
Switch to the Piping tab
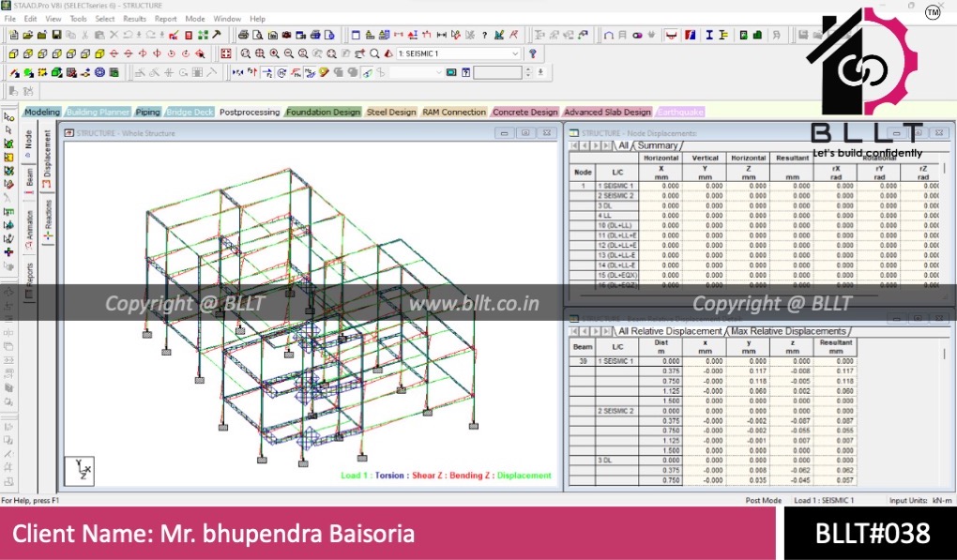pyautogui.click(x=147, y=113)
